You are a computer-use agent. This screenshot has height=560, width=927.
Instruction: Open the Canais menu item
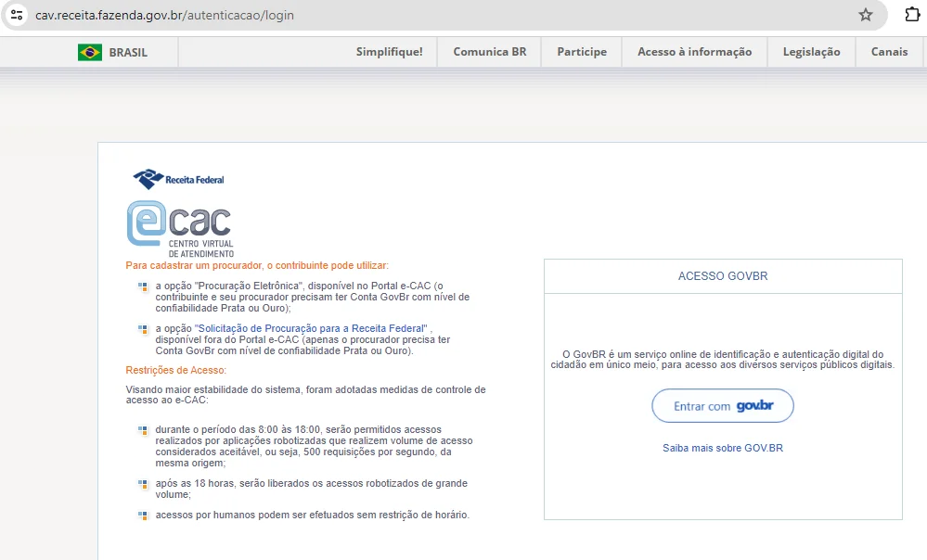889,52
